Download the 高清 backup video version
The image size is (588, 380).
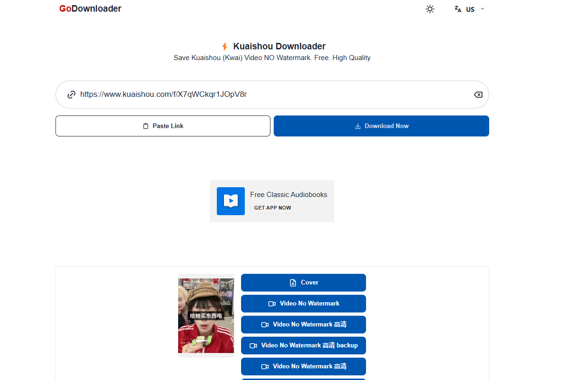303,346
